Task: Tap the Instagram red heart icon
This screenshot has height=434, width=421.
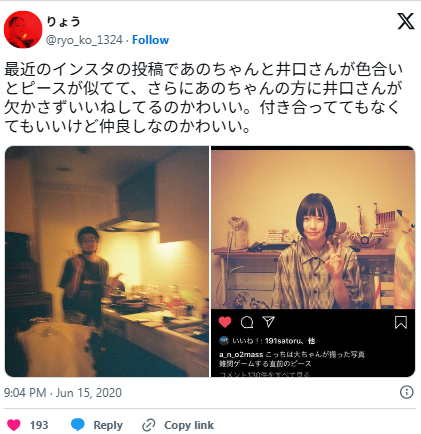Action: click(x=225, y=322)
